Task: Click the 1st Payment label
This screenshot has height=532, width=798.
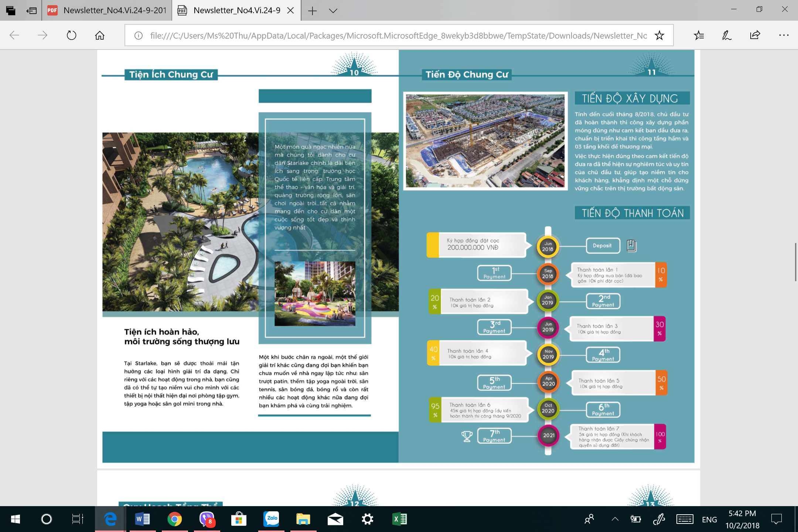Action: 494,273
